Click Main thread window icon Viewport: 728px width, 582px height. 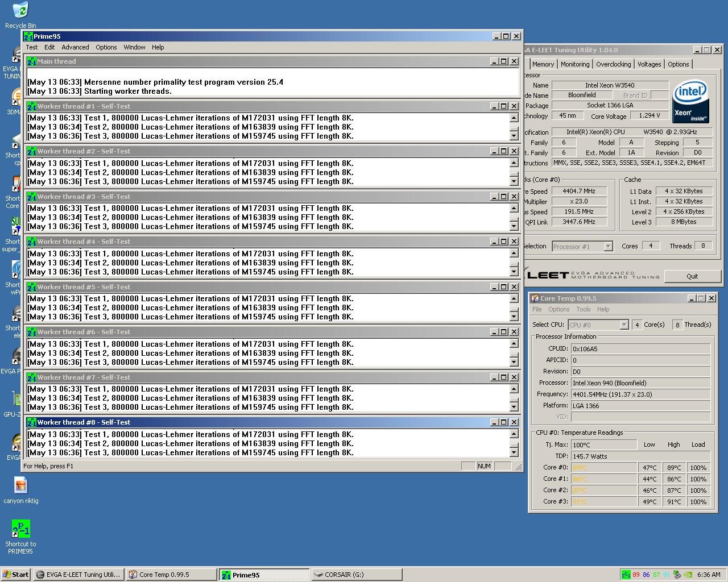[x=32, y=61]
